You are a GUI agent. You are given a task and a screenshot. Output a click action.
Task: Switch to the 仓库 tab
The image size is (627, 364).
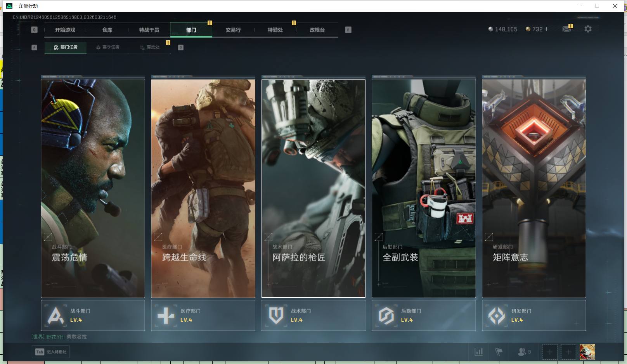[107, 30]
